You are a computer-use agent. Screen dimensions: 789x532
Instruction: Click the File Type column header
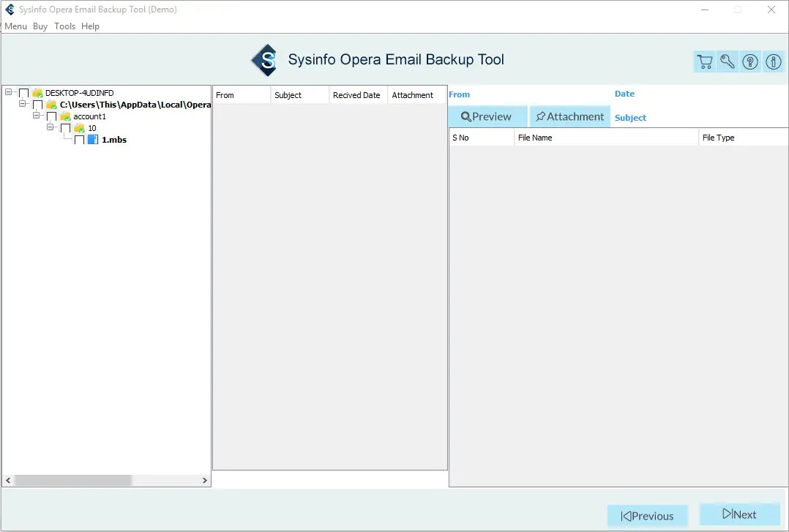pyautogui.click(x=743, y=138)
